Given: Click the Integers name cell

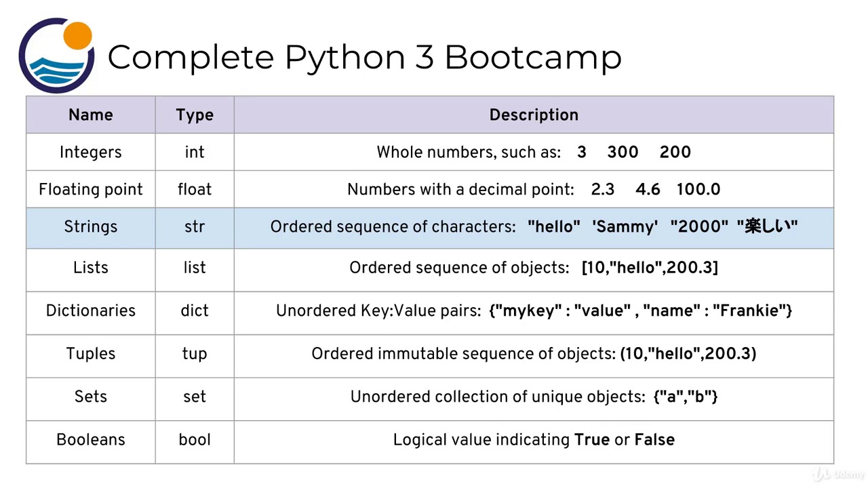Looking at the screenshot, I should click(x=91, y=152).
